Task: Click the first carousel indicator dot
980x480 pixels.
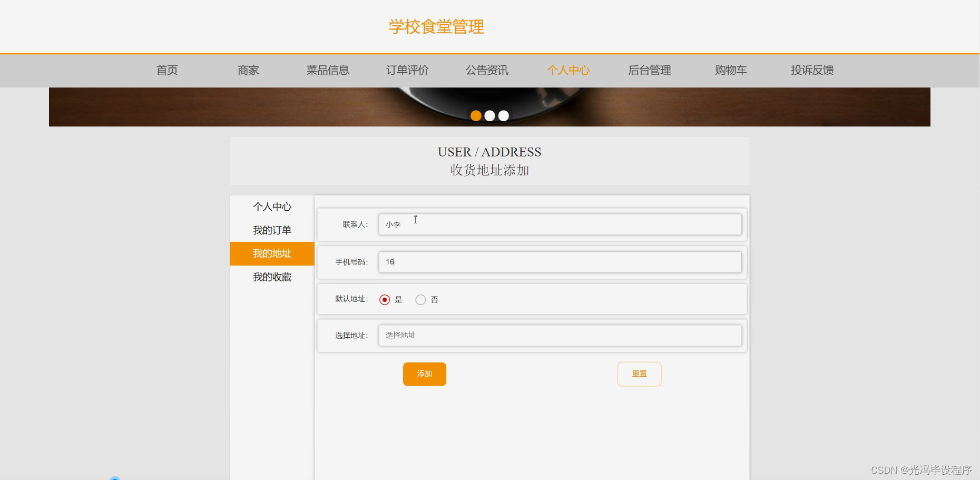Action: (476, 115)
